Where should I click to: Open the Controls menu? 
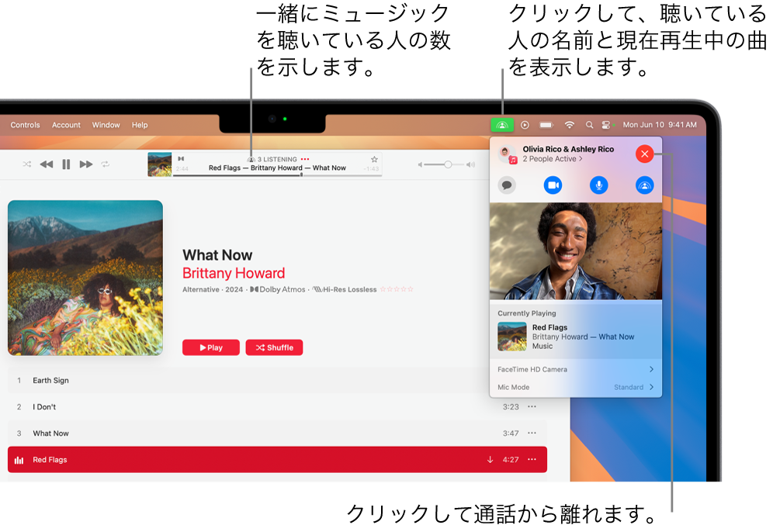pos(24,124)
